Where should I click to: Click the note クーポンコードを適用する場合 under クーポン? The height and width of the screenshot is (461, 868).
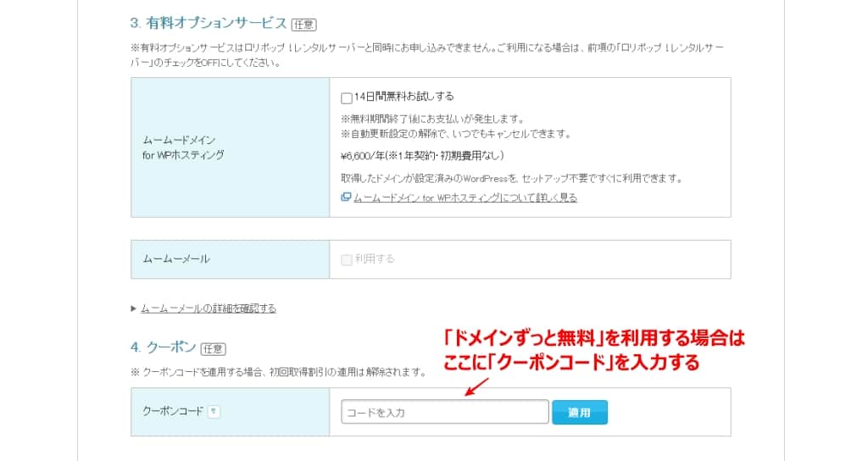tap(278, 372)
